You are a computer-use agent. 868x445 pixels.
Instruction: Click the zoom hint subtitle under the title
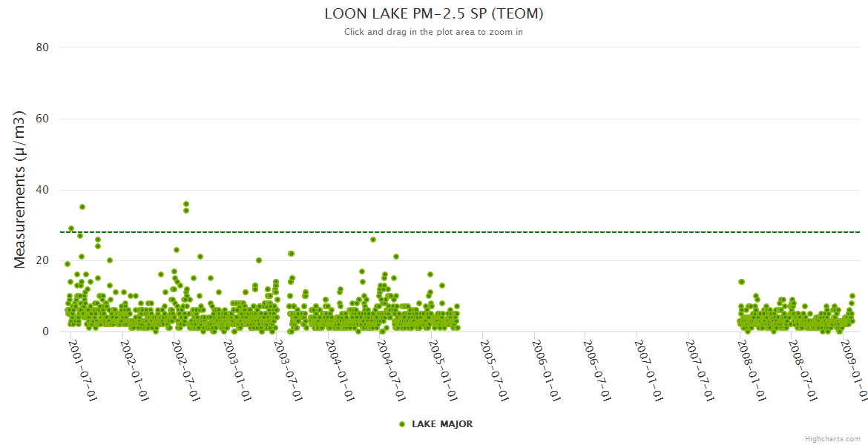pos(433,32)
